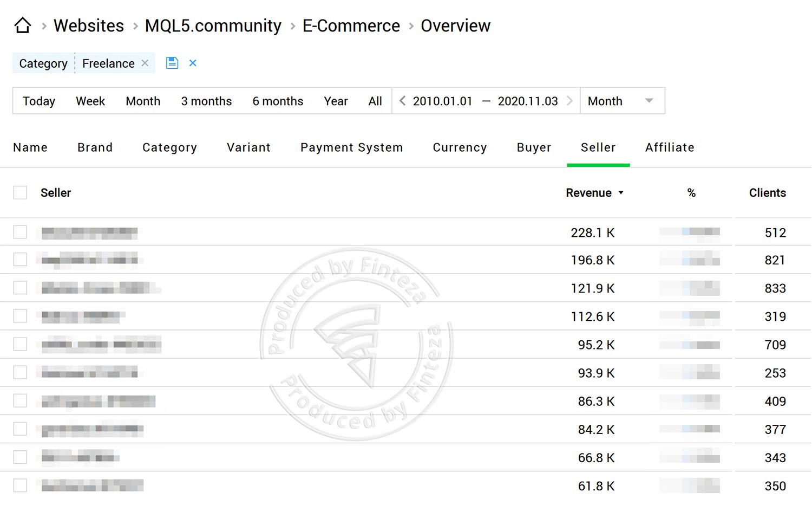Click the home icon in the breadcrumb
The width and height of the screenshot is (812, 505).
(x=22, y=25)
